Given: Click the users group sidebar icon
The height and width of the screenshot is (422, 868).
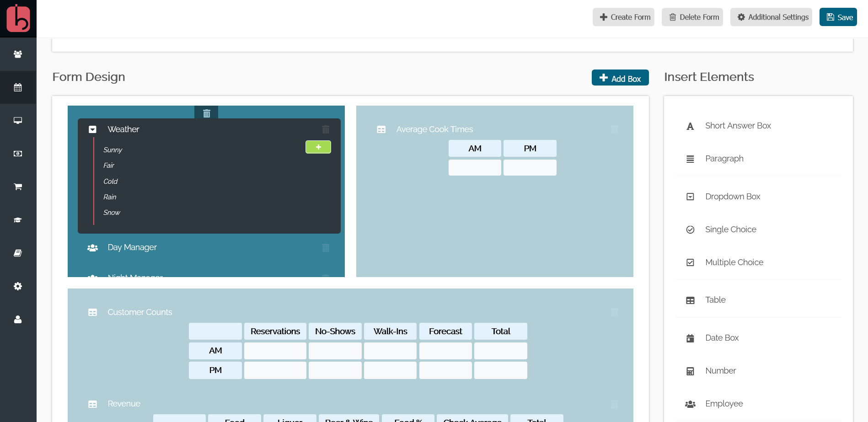Looking at the screenshot, I should (18, 54).
